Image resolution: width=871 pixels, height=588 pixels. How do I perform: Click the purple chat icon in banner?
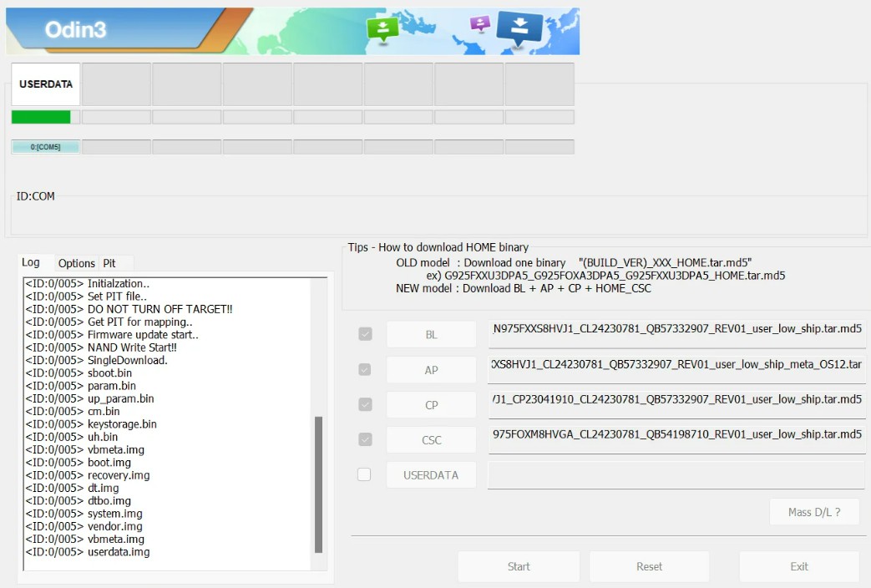click(x=480, y=23)
